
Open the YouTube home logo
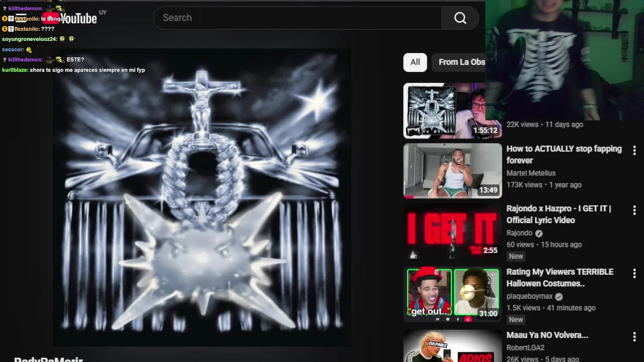tap(69, 19)
